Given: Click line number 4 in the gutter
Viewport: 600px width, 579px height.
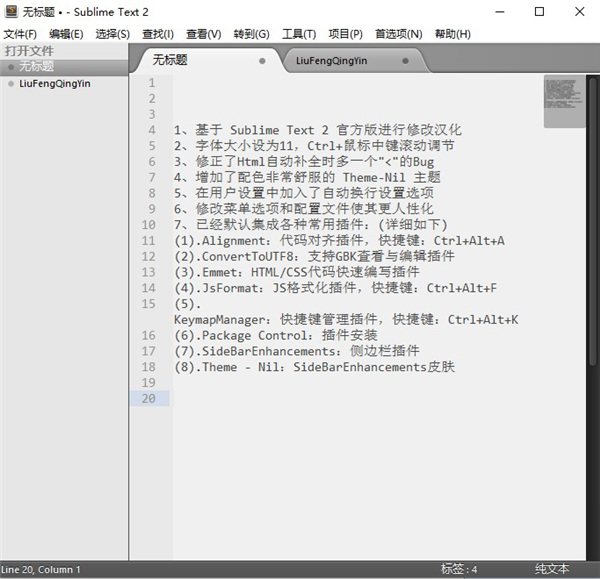Looking at the screenshot, I should (152, 130).
